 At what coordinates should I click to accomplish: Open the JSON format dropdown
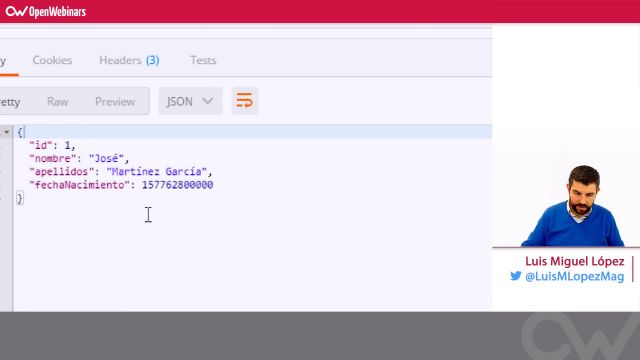[190, 101]
